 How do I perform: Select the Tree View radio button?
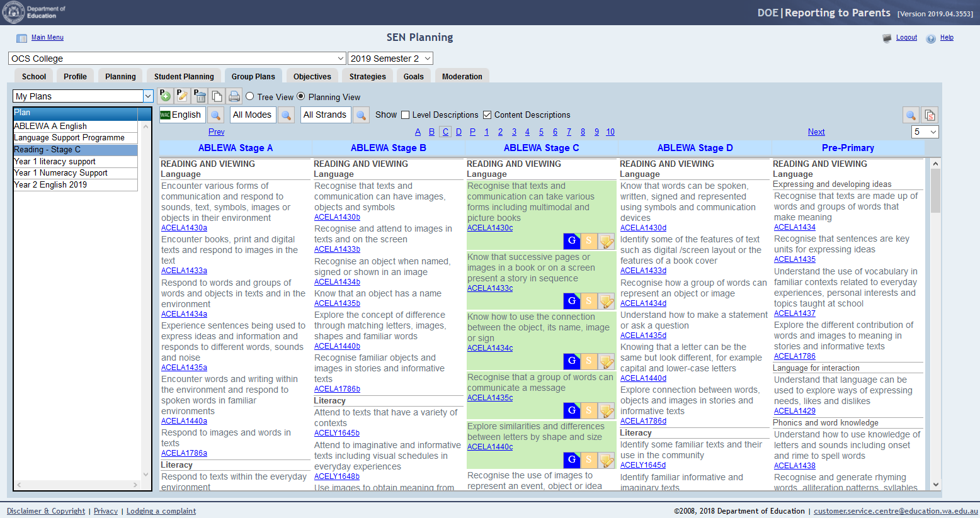pos(250,96)
